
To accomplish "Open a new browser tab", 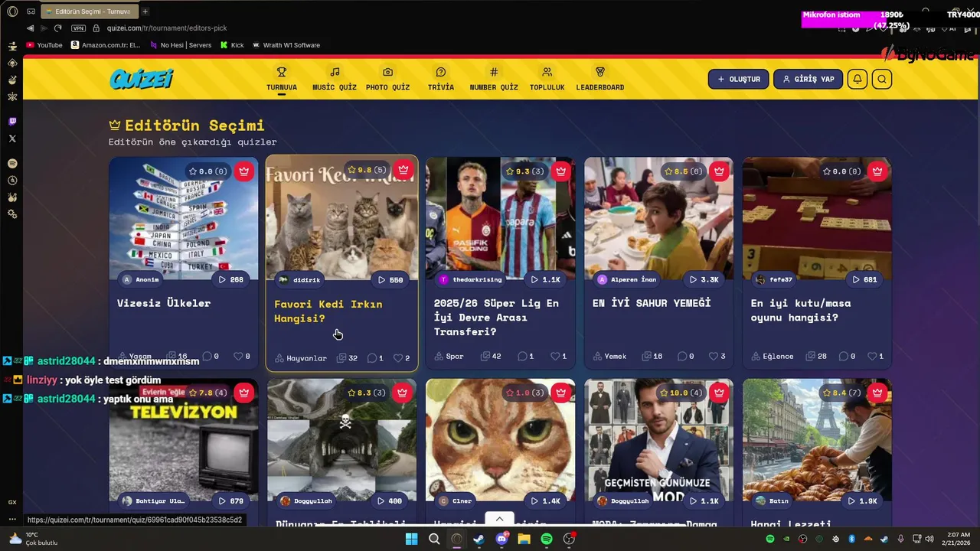I will click(145, 11).
